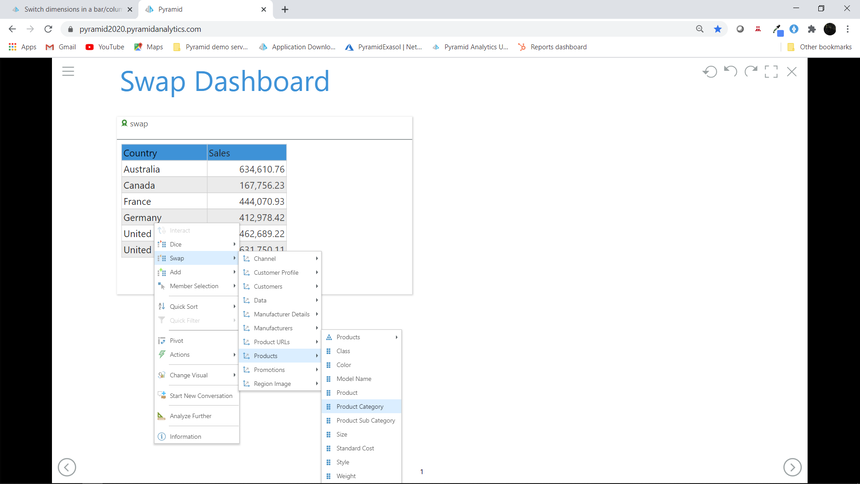Open Dice submenu in context menu

[x=197, y=244]
